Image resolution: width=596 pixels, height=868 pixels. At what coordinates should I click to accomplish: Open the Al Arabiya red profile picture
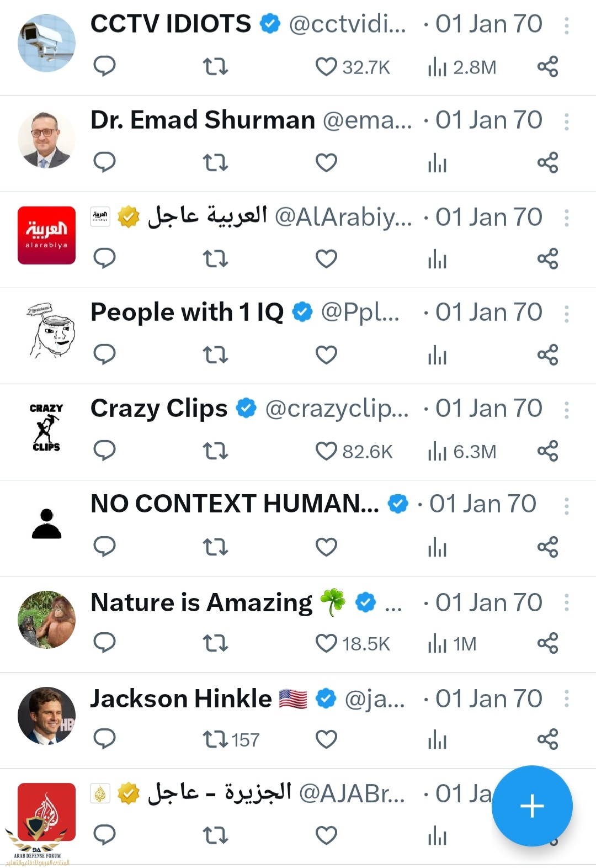click(x=46, y=235)
